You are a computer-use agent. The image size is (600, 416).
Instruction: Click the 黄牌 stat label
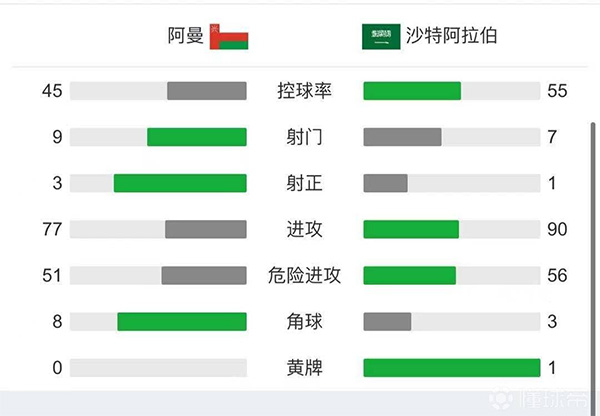[304, 368]
